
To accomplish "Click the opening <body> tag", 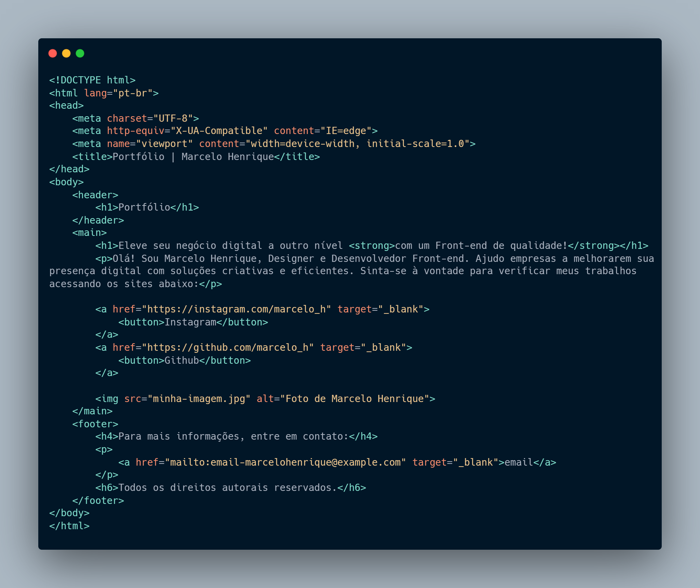I will coord(66,182).
